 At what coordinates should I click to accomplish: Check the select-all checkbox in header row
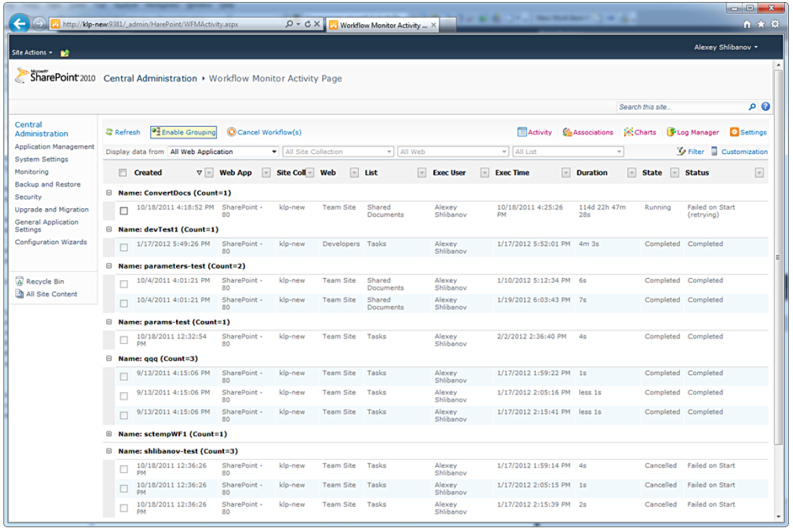point(123,173)
